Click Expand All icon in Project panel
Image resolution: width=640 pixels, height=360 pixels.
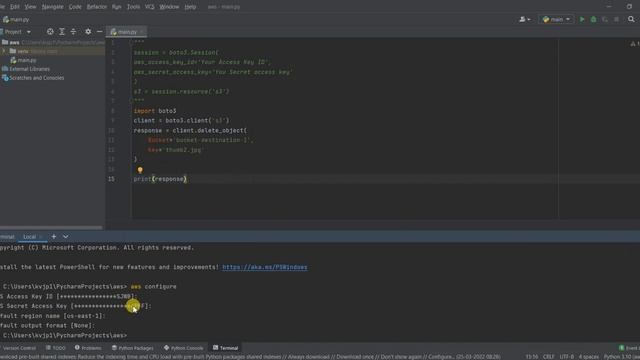coord(62,31)
